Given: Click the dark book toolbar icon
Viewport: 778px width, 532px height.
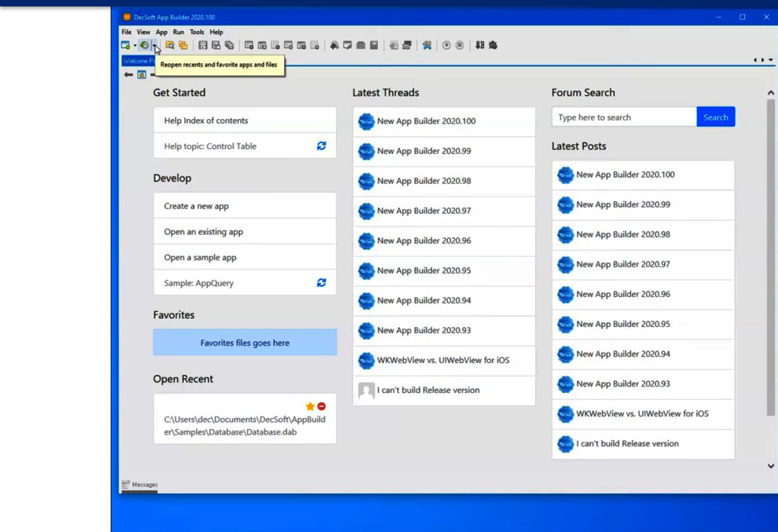Looking at the screenshot, I should pos(374,45).
